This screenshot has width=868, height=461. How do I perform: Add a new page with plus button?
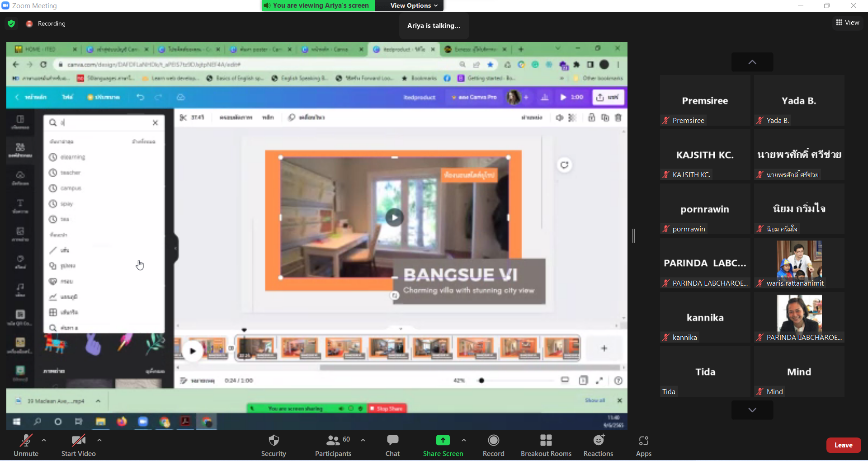pyautogui.click(x=604, y=348)
